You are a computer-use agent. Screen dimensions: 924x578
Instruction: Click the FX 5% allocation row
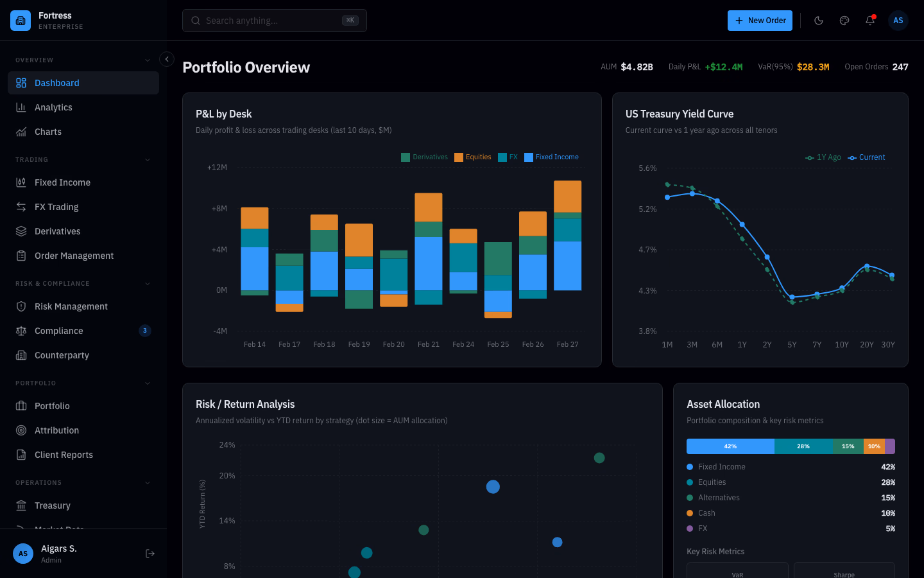pos(791,529)
